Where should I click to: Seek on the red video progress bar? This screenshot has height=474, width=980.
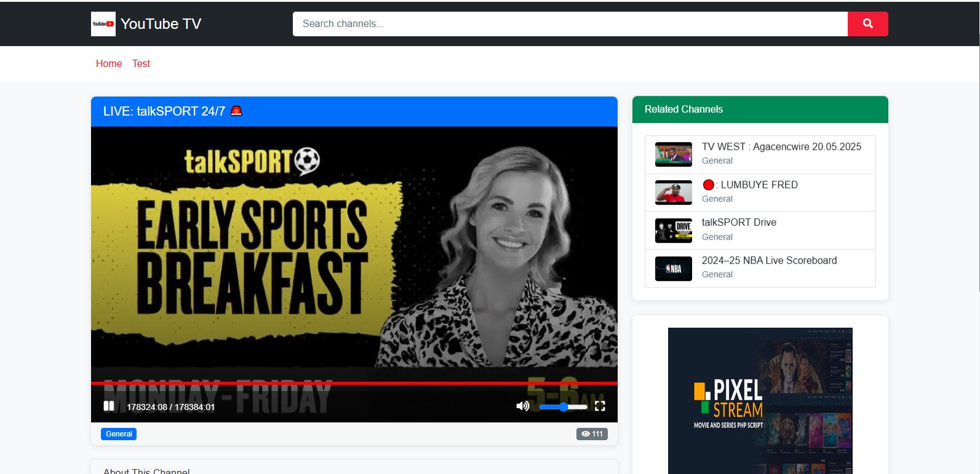(354, 383)
